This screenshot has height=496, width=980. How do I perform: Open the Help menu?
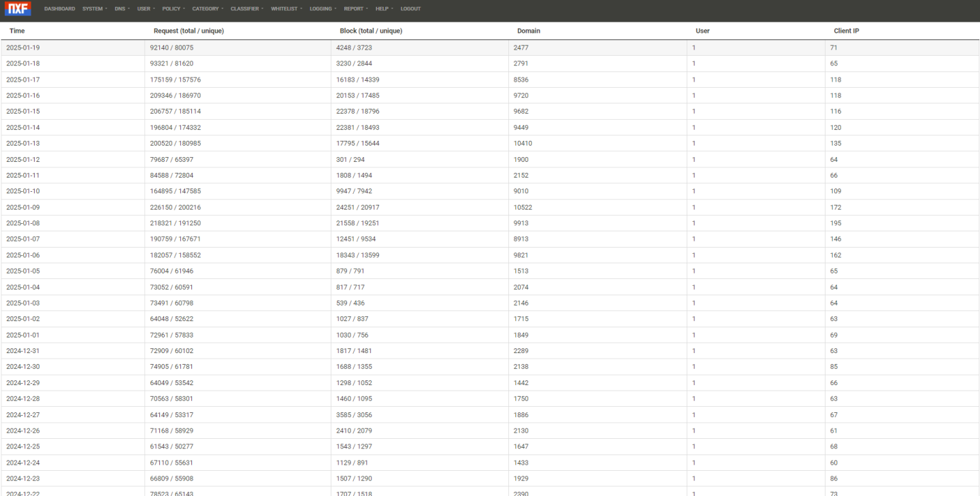(384, 9)
